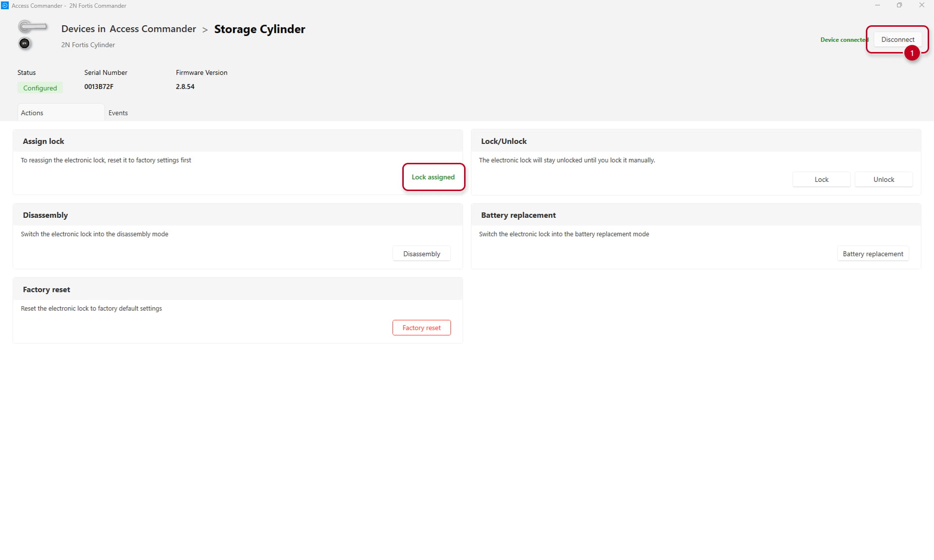
Task: Click the Access Commander app icon in title bar
Action: (x=5, y=5)
